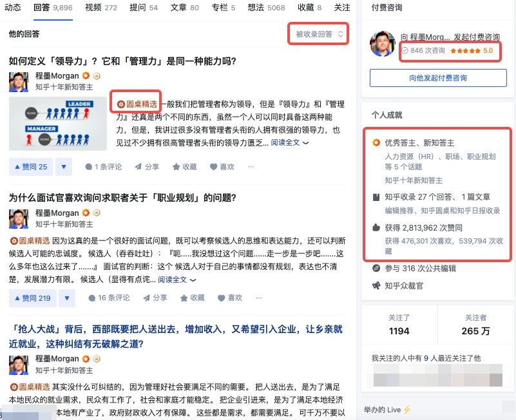This screenshot has height=420, width=516.
Task: Open question 如何定义「领导力」
Action: (122, 61)
